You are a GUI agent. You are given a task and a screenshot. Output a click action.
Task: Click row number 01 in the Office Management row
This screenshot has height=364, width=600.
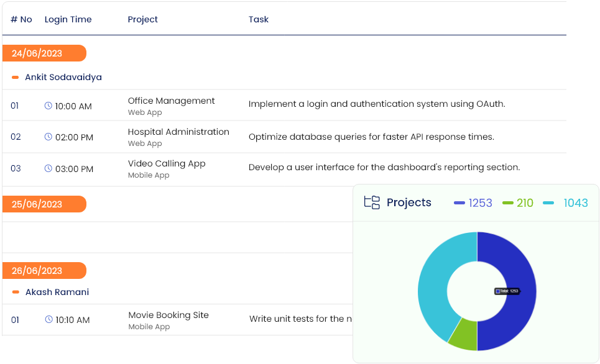(x=14, y=106)
